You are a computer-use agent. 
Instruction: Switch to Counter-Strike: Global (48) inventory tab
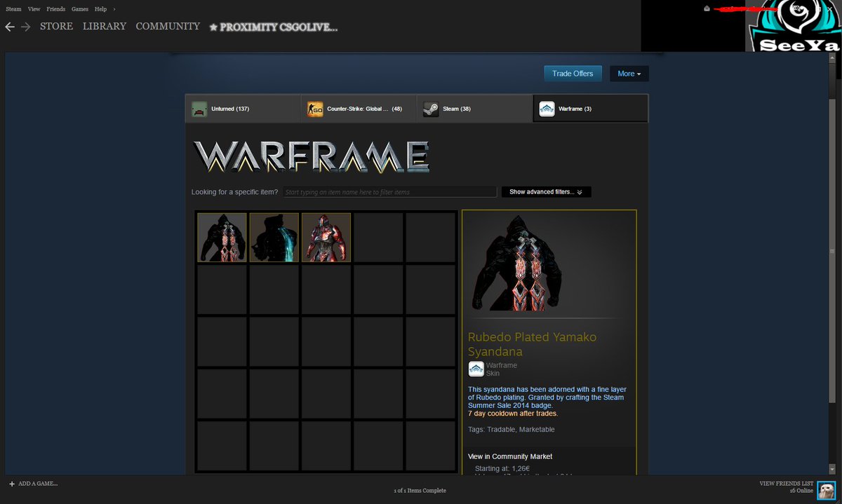pos(359,109)
